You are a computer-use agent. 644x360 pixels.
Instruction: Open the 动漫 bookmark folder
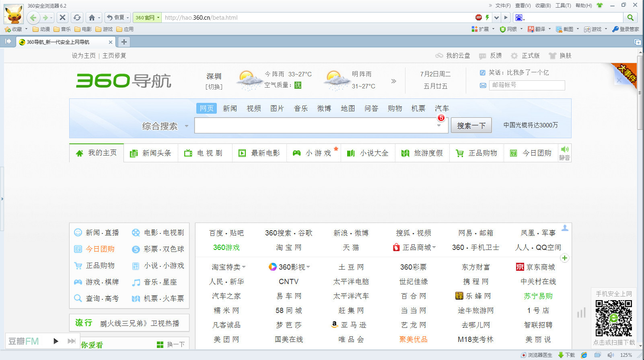(x=41, y=29)
